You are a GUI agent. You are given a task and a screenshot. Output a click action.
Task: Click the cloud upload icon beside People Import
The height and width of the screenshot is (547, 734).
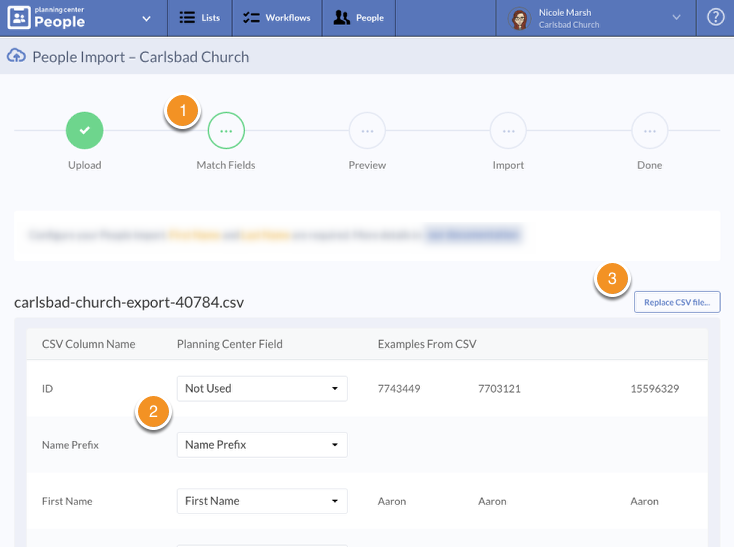[16, 56]
